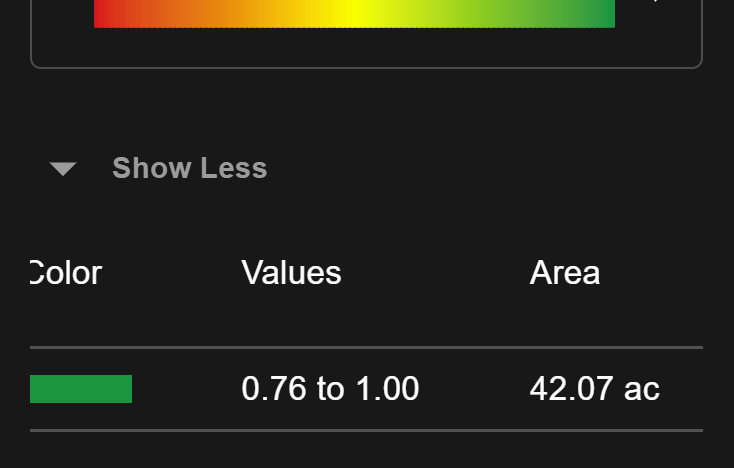Click the divider line below the legend row
The width and height of the screenshot is (734, 468).
coord(366,430)
